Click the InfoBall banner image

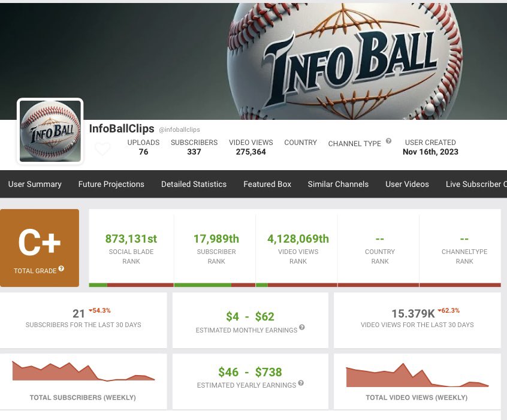pyautogui.click(x=253, y=61)
